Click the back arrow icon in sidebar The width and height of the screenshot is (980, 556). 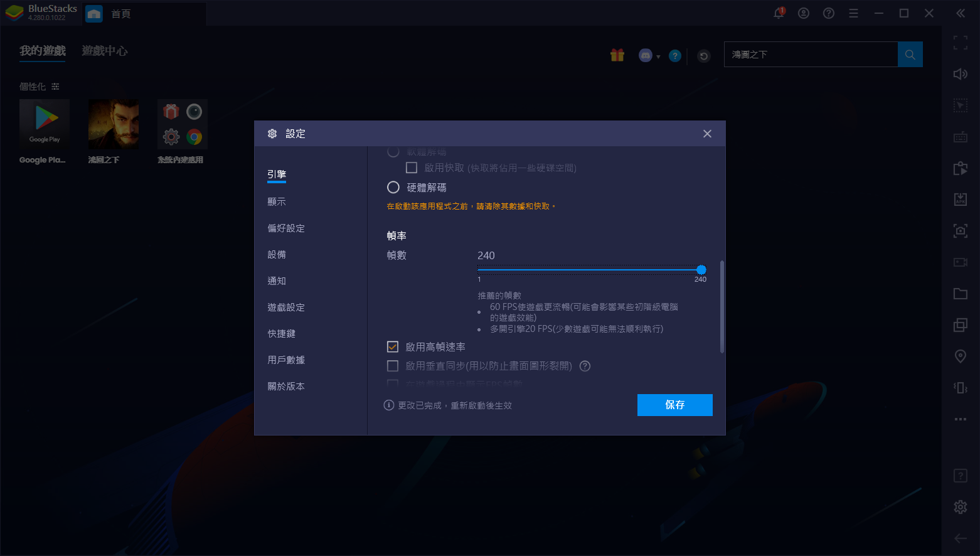(961, 538)
